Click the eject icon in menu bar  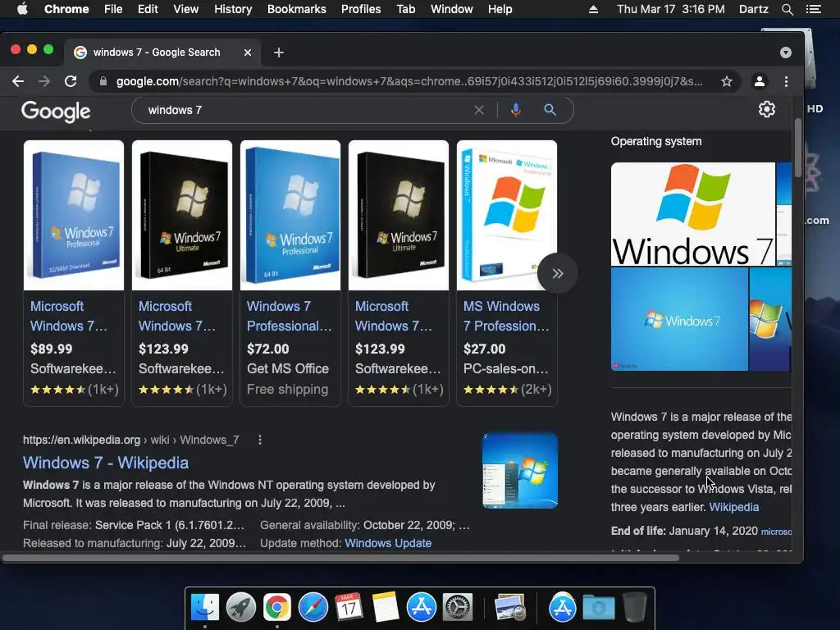pos(593,9)
